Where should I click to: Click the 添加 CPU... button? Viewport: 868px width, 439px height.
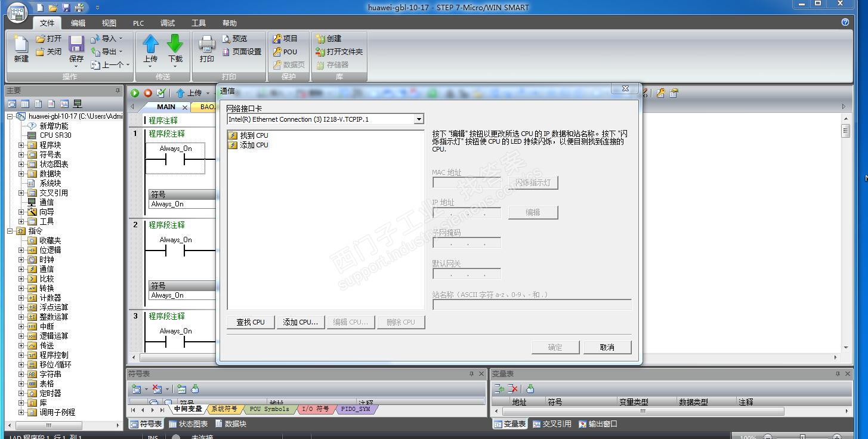[301, 322]
